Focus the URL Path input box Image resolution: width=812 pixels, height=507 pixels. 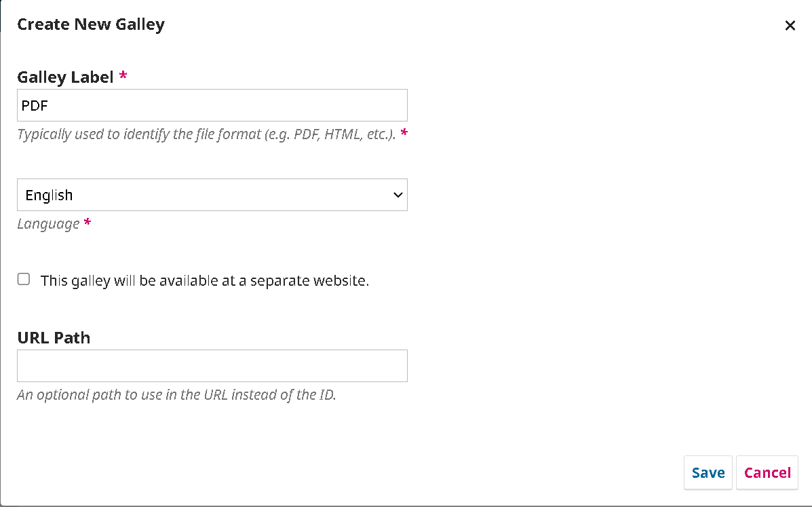(212, 366)
